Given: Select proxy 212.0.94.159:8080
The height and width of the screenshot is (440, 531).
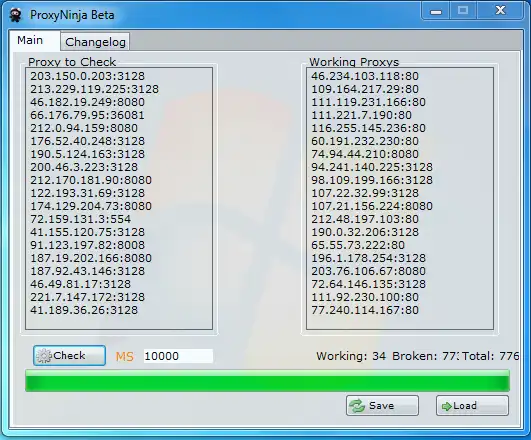Looking at the screenshot, I should (x=84, y=128).
